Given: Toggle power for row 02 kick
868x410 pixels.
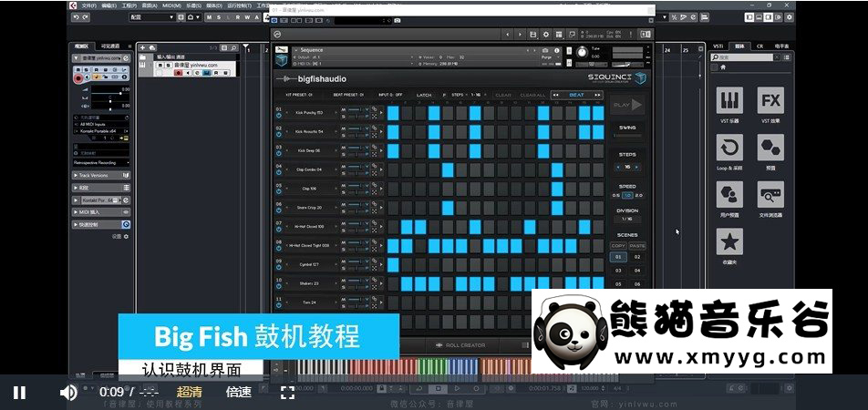Looking at the screenshot, I should point(278,135).
